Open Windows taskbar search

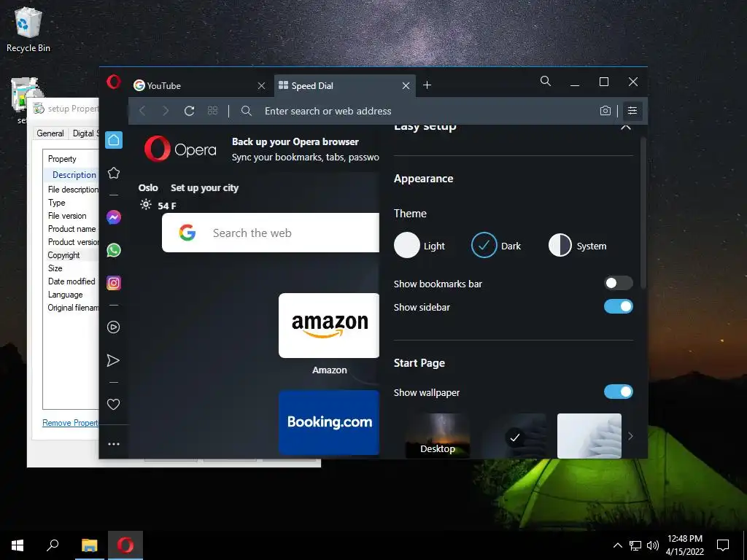click(53, 545)
